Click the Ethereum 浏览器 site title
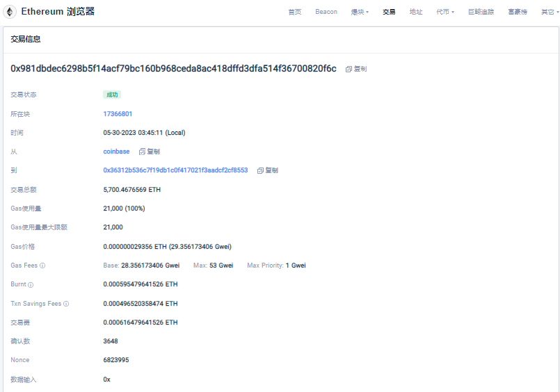The image size is (560, 392). point(58,12)
